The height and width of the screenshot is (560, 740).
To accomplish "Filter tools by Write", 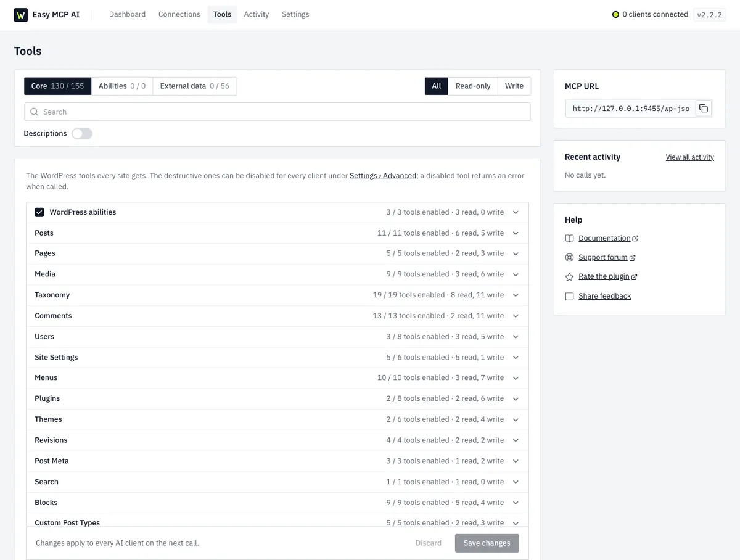I will 514,86.
